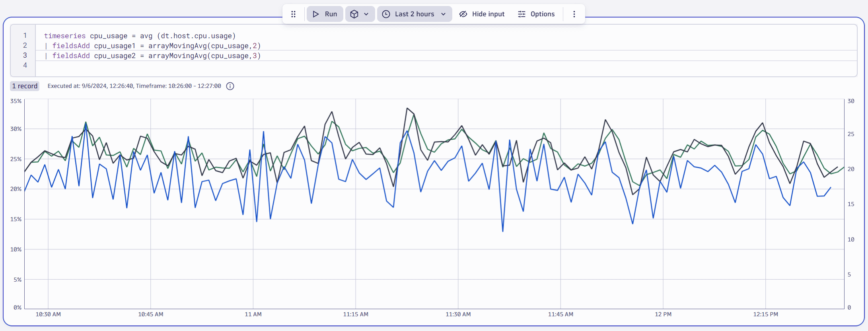
Task: Click the 35% left axis label
Action: pos(16,101)
